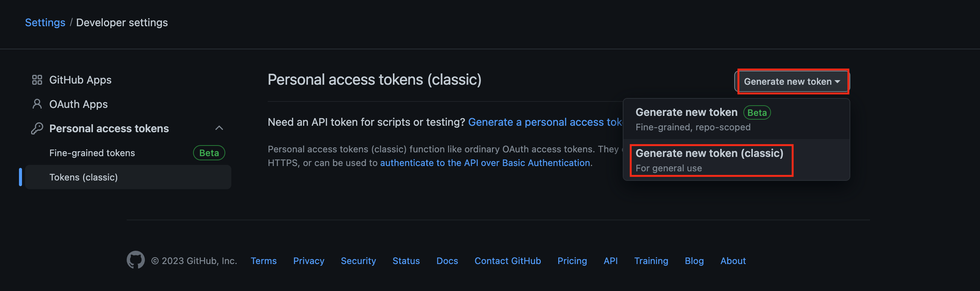Viewport: 980px width, 291px height.
Task: Open the Terms footer link
Action: pos(263,261)
